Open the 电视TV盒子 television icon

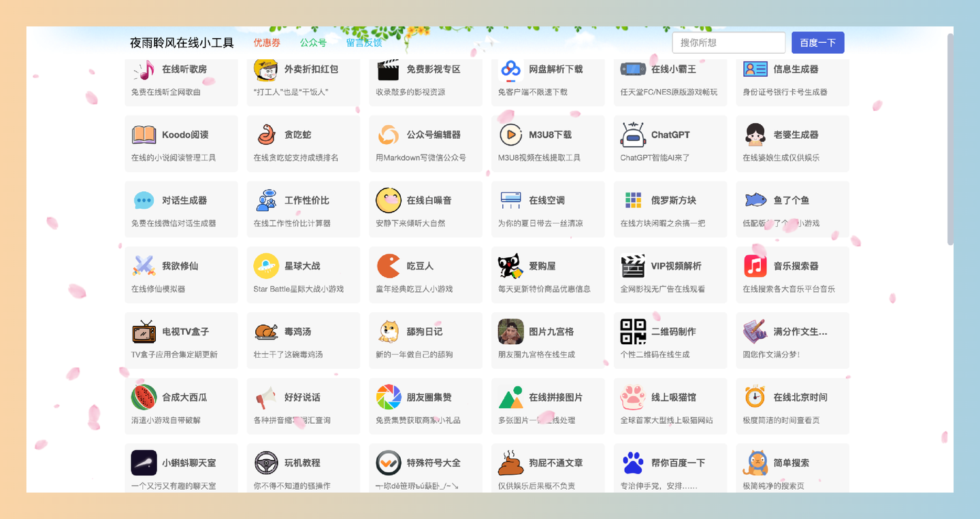pos(144,331)
